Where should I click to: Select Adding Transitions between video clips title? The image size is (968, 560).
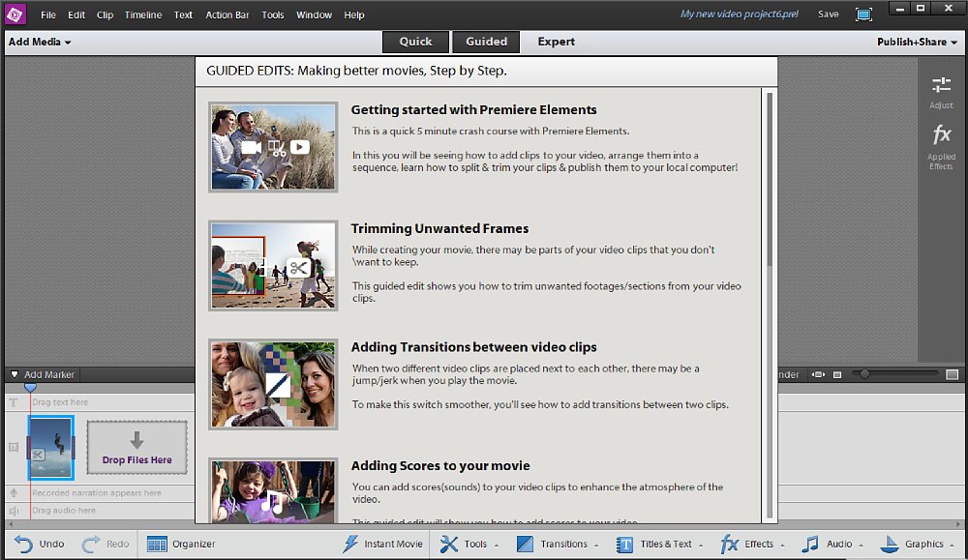pos(473,347)
